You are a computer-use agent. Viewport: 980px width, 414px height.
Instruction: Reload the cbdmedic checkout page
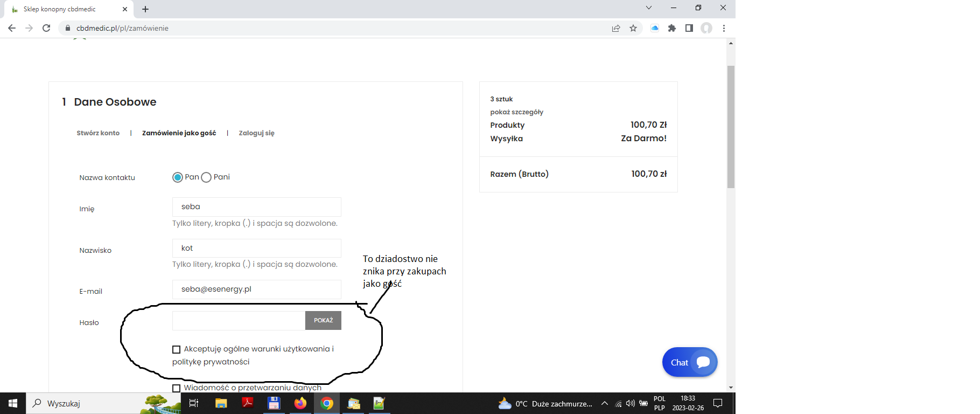pos(46,28)
